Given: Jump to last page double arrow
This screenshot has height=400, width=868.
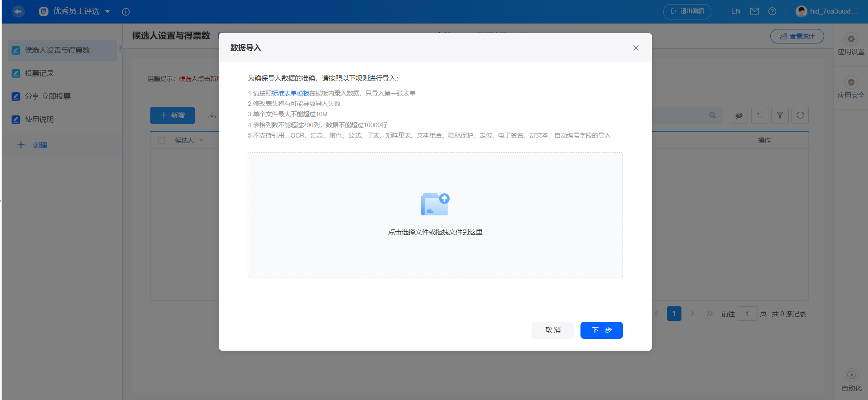Looking at the screenshot, I should coord(710,314).
